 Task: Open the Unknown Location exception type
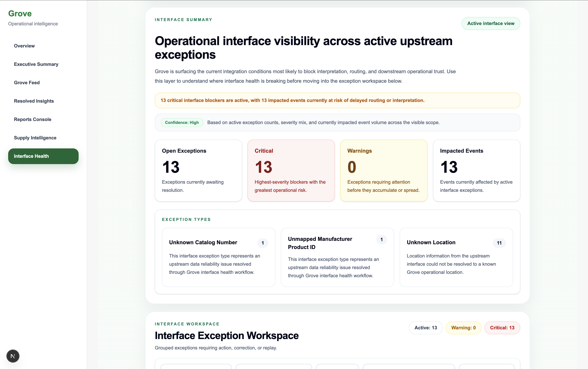[x=456, y=257]
